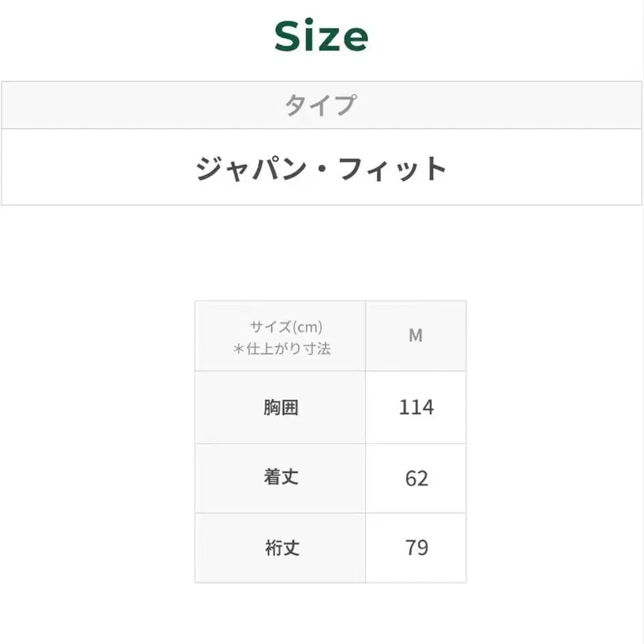This screenshot has width=644, height=644.
Task: Click the kanji 胸 in chest label
Action: tap(273, 408)
